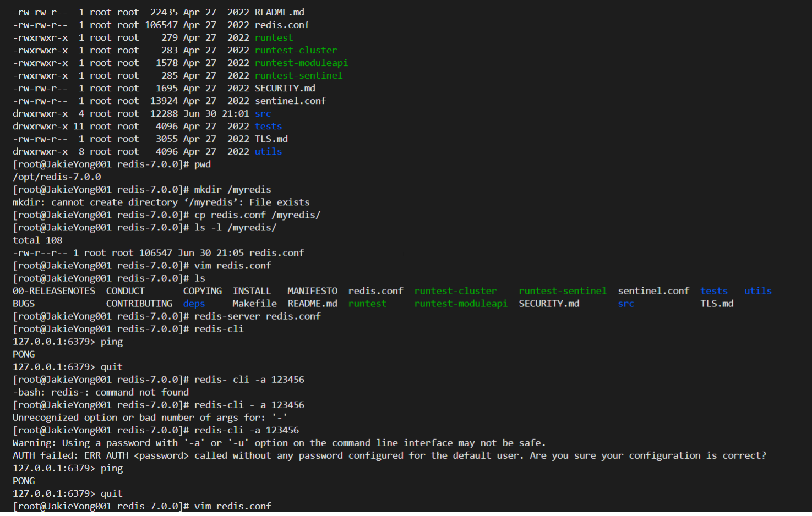Click the pwd command text

tap(202, 164)
